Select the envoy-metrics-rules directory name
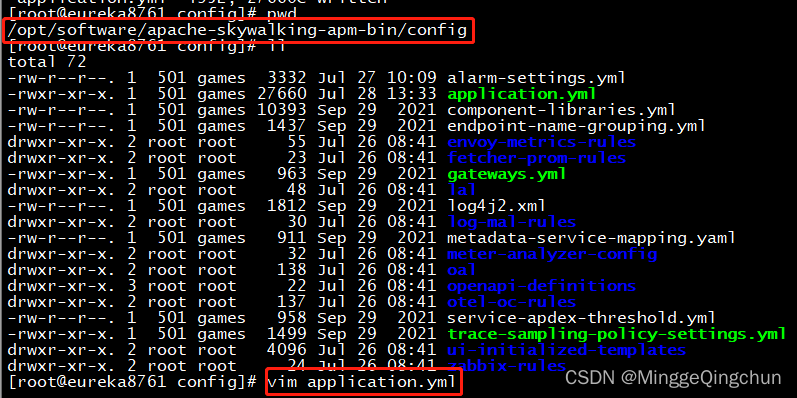This screenshot has height=398, width=797. pos(541,142)
